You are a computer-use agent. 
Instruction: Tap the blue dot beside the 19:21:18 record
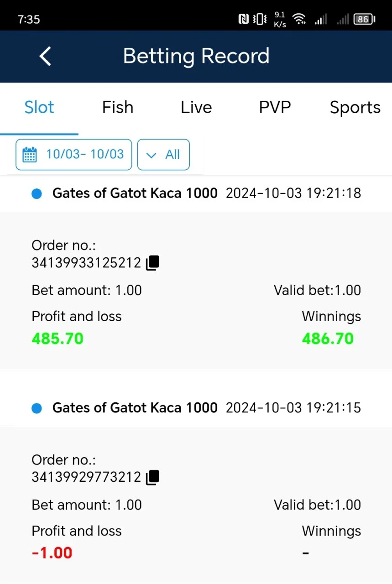[37, 194]
